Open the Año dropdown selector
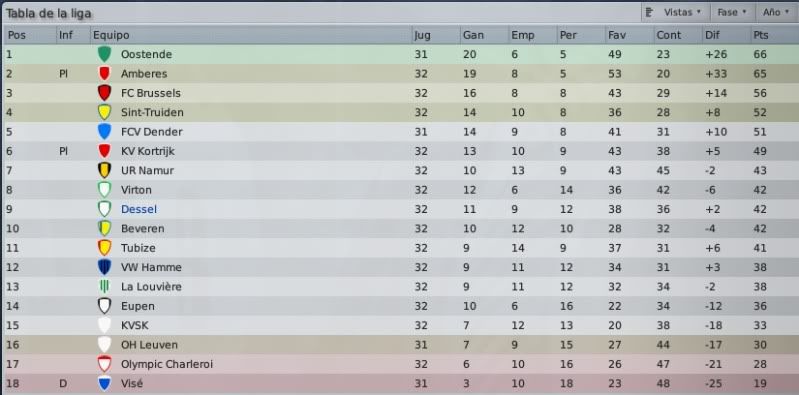The width and height of the screenshot is (799, 395). pos(777,12)
